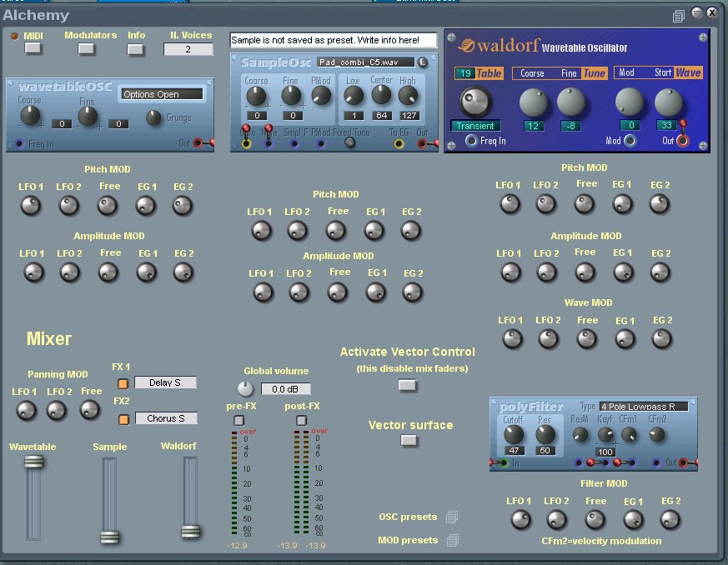Click the SampleOsc Fixed Tune button
This screenshot has width=728, height=565.
[350, 142]
